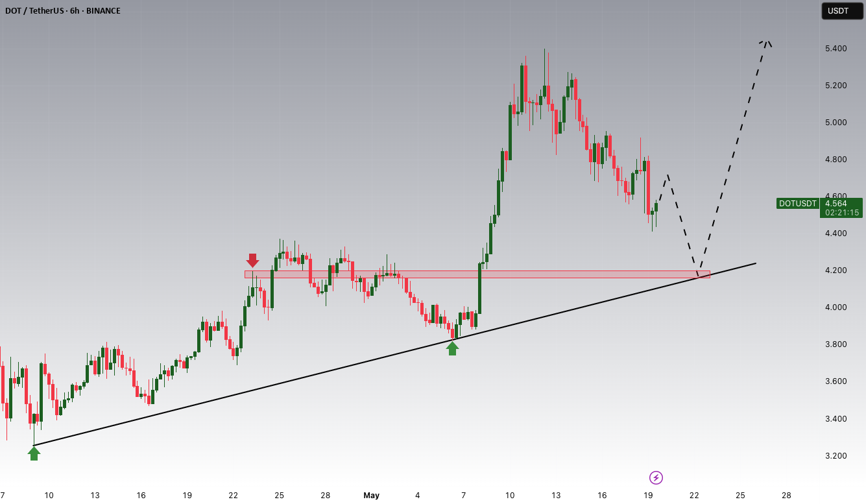Click the 3.200 price axis label
Viewport: 866px width, 504px height.
tap(837, 455)
